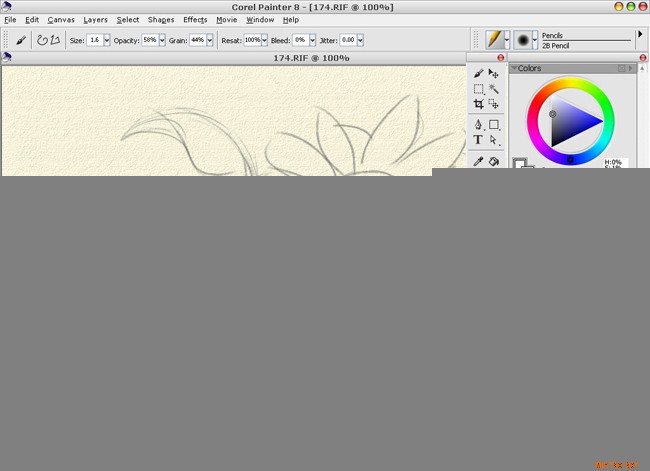Enable Freehand Strokes mode
The height and width of the screenshot is (471, 650).
coord(42,40)
